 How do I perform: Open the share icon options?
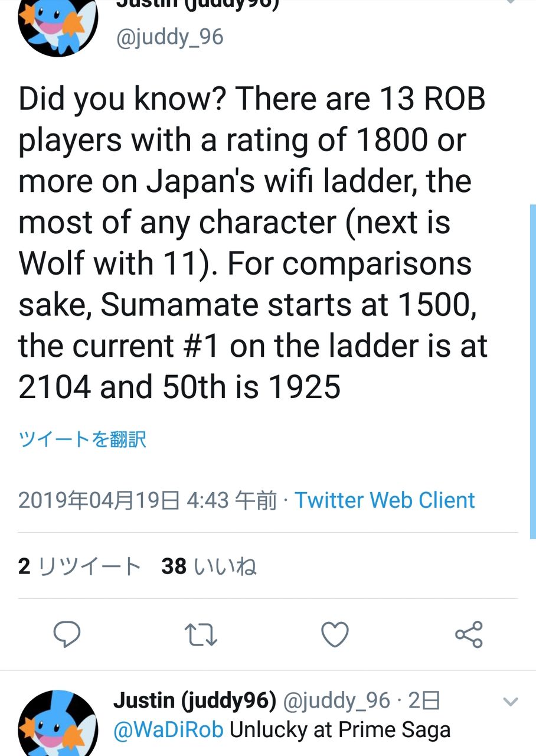click(469, 635)
